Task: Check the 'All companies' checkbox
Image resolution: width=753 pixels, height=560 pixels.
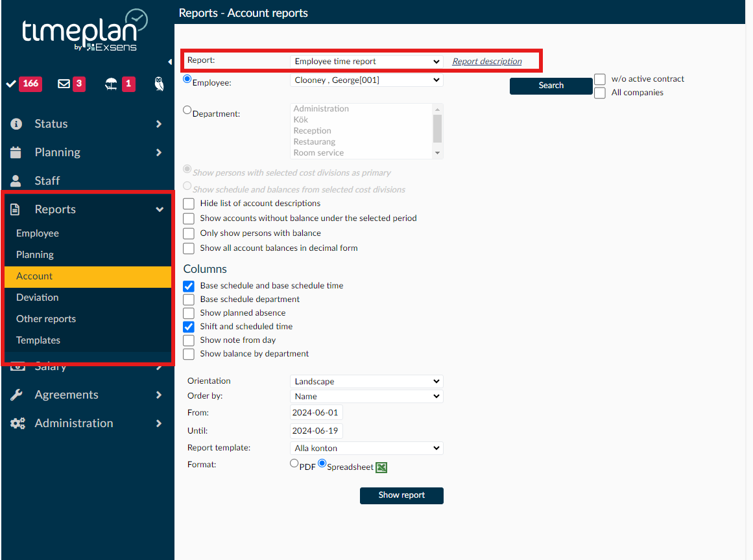Action: (599, 92)
